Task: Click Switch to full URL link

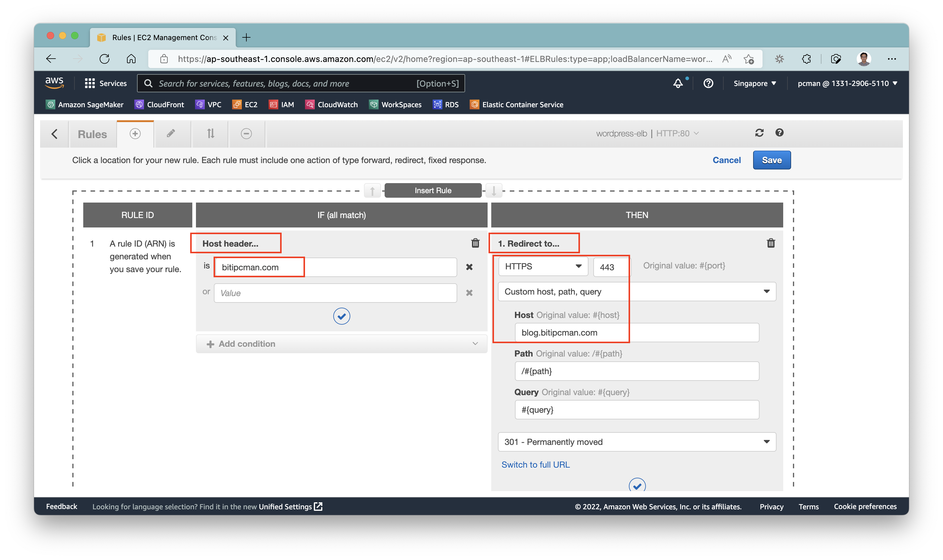Action: [535, 465]
